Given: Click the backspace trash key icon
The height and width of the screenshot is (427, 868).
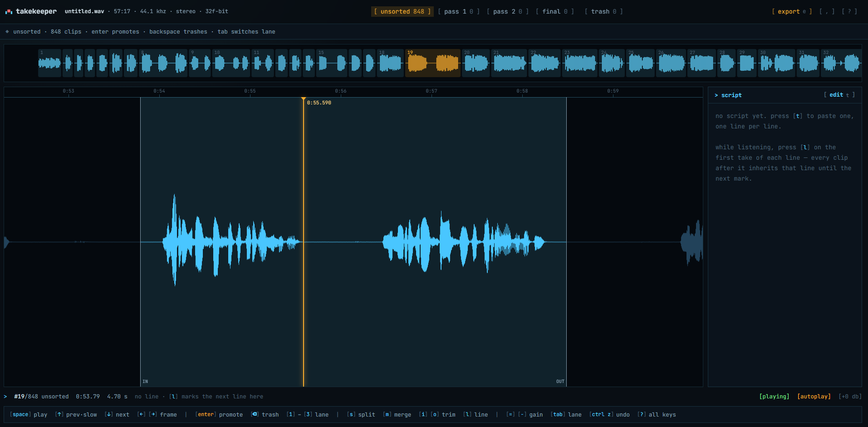Looking at the screenshot, I should [x=255, y=415].
